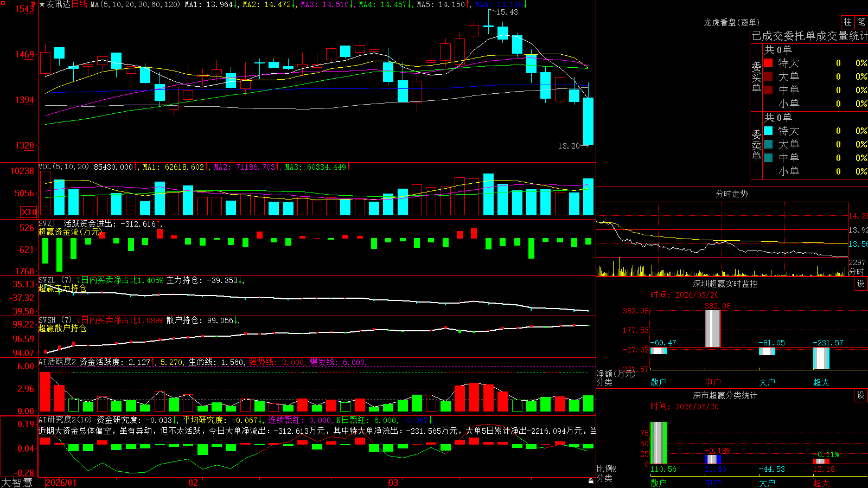Click the 强势线: 3.000 label

pos(277,362)
